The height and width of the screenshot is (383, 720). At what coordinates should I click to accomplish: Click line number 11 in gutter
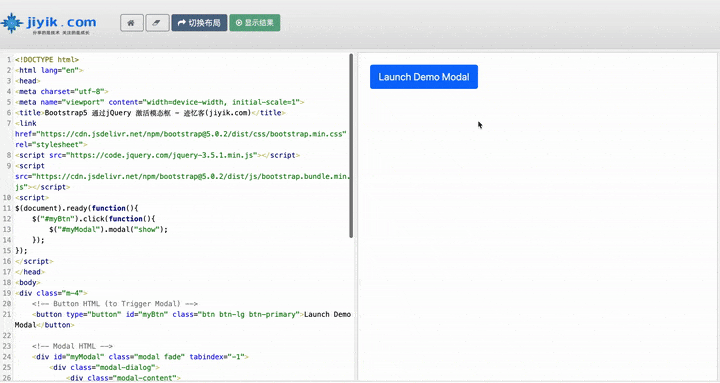[x=7, y=208]
